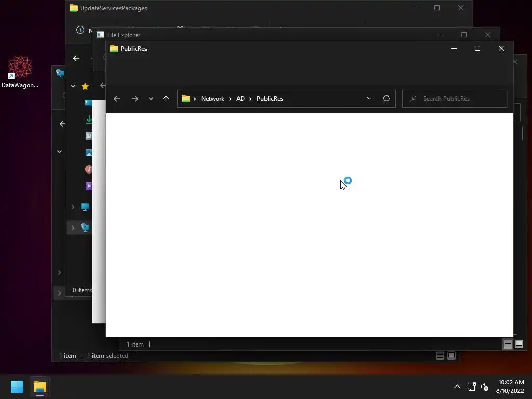This screenshot has width=532, height=399.
Task: Collapse the Quick access section chevron
Action: 73,86
